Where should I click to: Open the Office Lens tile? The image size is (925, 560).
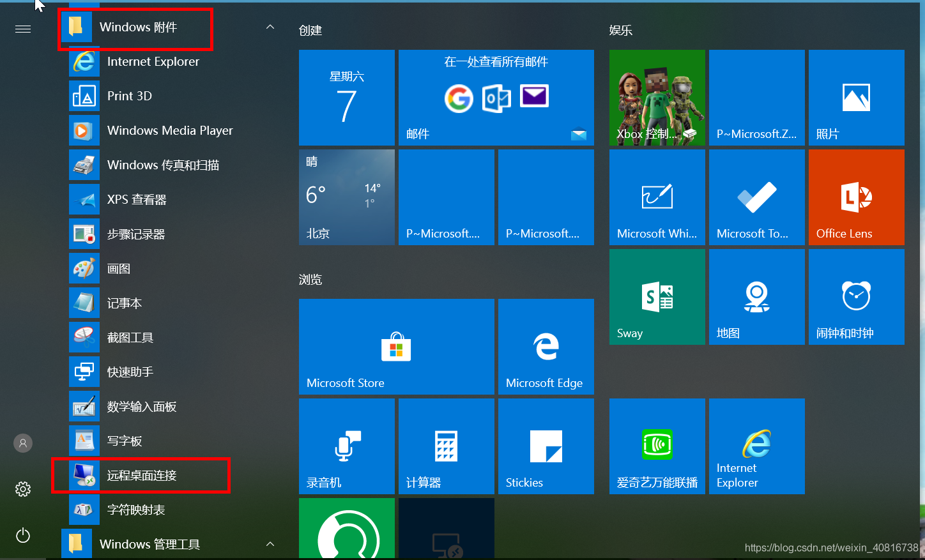(857, 197)
